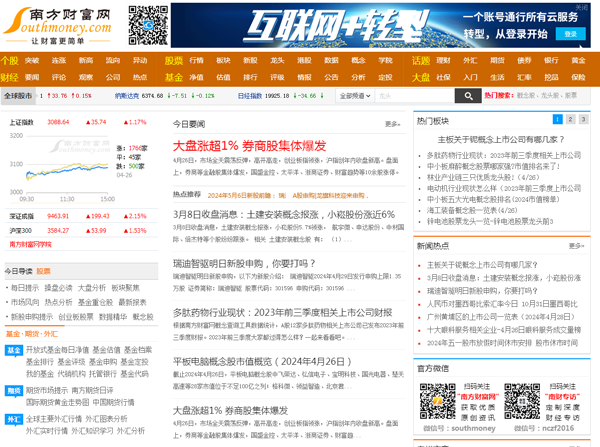Click 社保 in the 大盘 nav row
Image resolution: width=600 pixels, height=447 pixels.
tap(443, 77)
